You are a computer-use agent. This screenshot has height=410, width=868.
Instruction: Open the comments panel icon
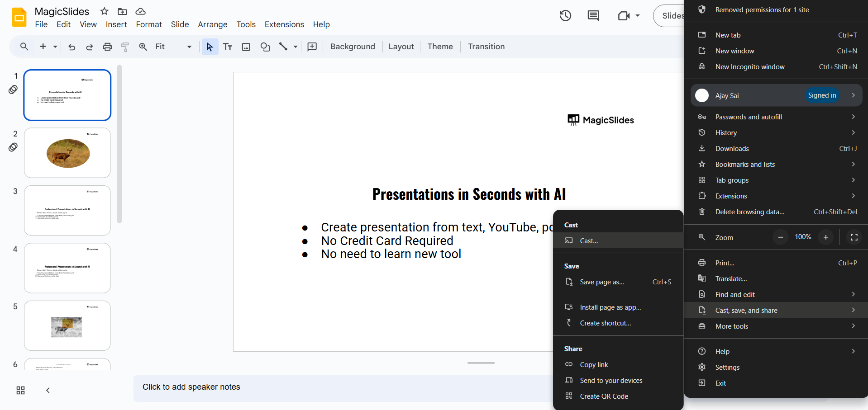coord(593,16)
